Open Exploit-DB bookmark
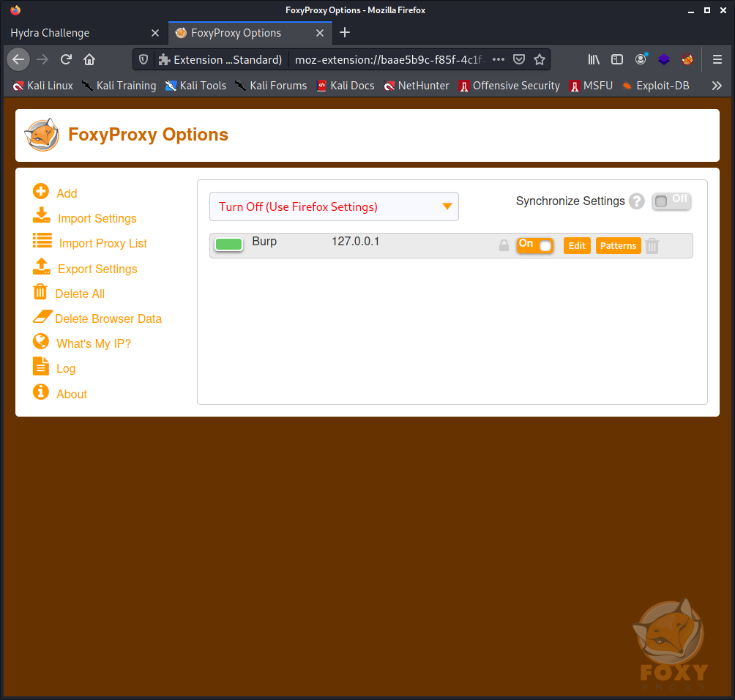 [x=655, y=86]
